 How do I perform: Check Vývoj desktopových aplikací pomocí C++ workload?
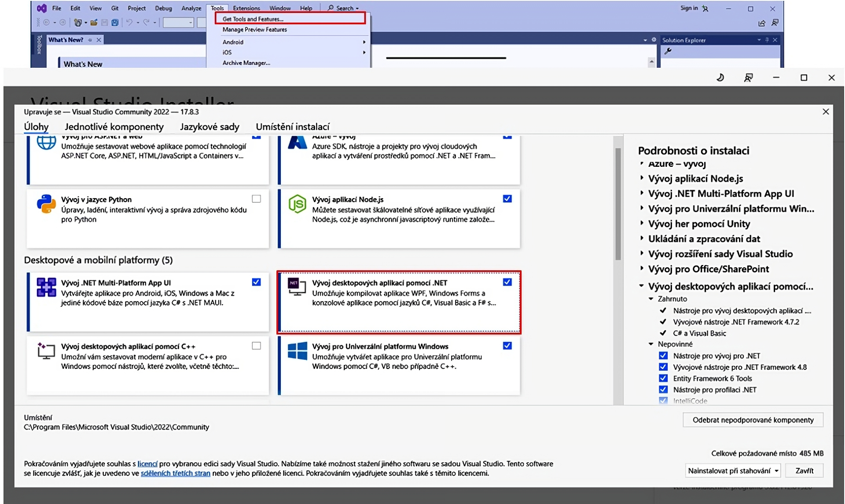[x=256, y=346]
